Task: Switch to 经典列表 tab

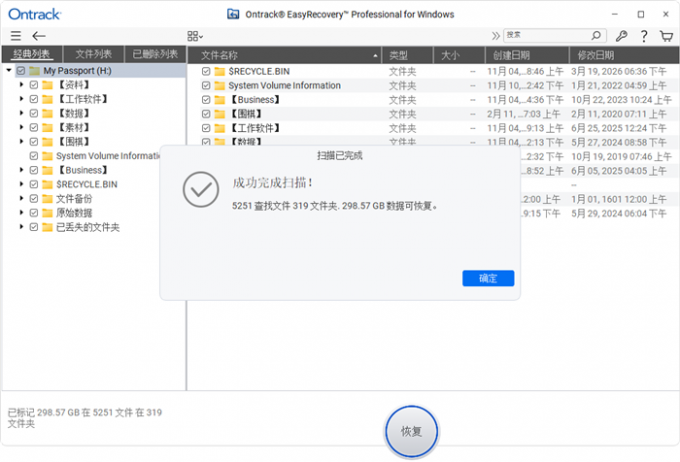Action: [x=32, y=54]
